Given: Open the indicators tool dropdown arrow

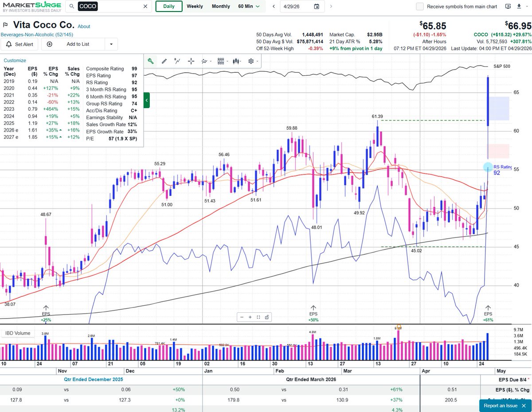Looking at the screenshot, I should (x=211, y=61).
